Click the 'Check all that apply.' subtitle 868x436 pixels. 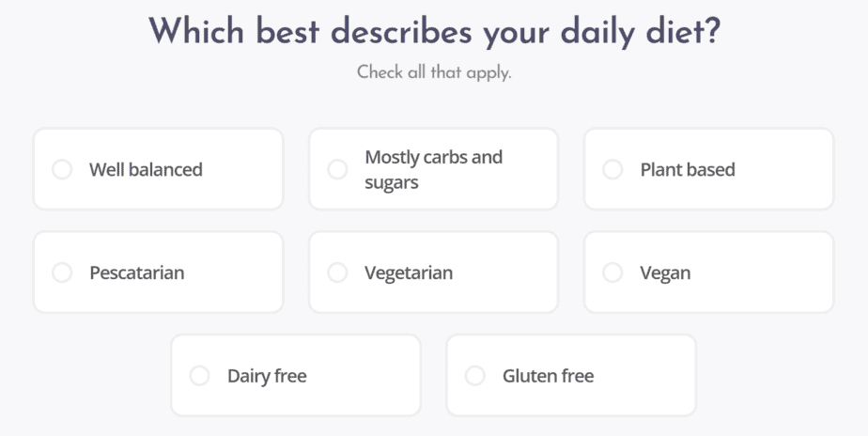[x=434, y=72]
